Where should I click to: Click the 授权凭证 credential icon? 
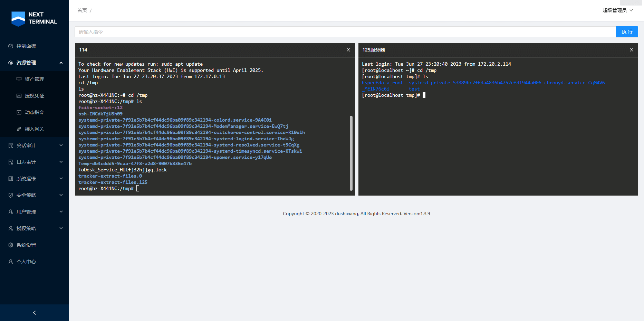[x=19, y=96]
